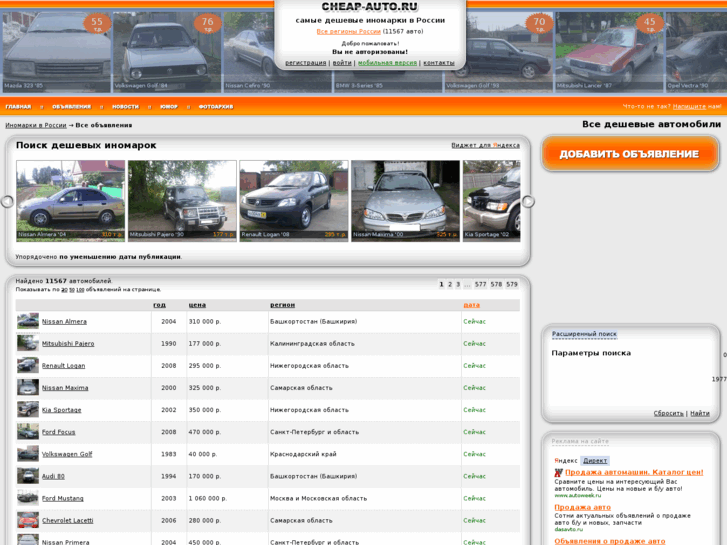The width and height of the screenshot is (727, 545).
Task: Go to results page 3
Action: pyautogui.click(x=458, y=284)
